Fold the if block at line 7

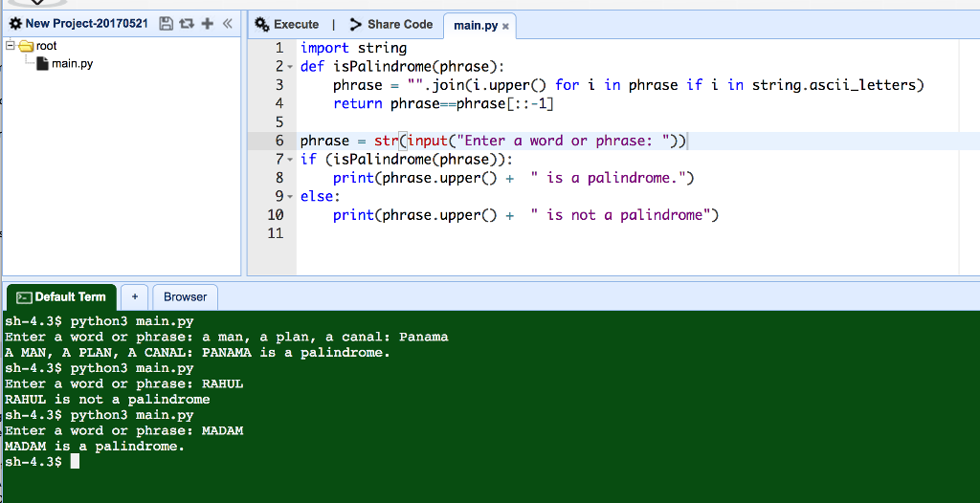click(x=290, y=160)
